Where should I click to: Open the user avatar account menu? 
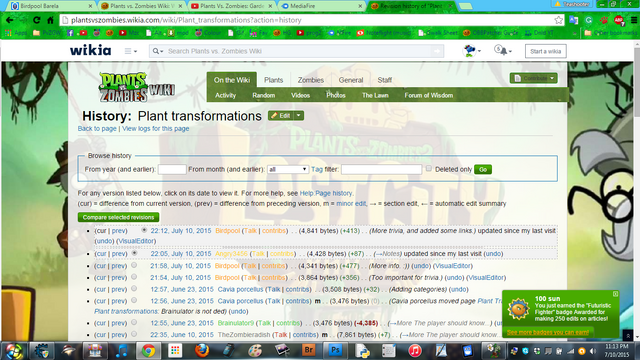click(x=472, y=51)
